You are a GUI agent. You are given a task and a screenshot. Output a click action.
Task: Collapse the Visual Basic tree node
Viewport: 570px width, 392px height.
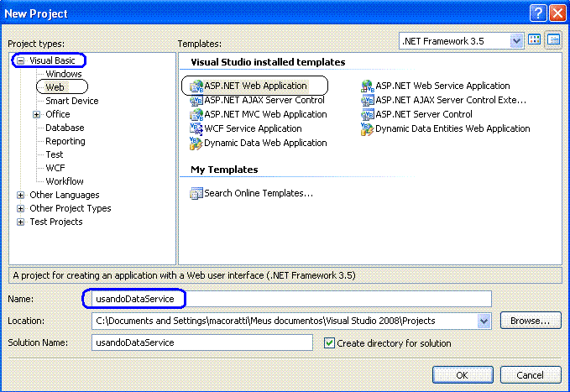click(21, 60)
